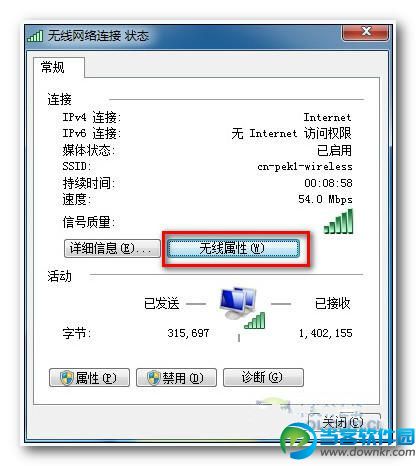Viewport: 416px width, 466px height.
Task: Click the green signal quality bars icon
Action: coord(338,221)
